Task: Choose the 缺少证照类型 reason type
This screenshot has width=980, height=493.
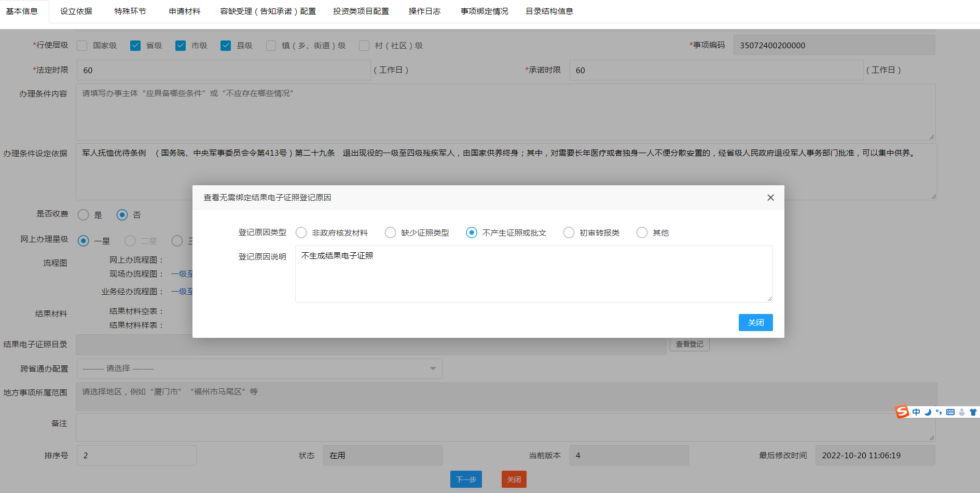Action: tap(391, 233)
